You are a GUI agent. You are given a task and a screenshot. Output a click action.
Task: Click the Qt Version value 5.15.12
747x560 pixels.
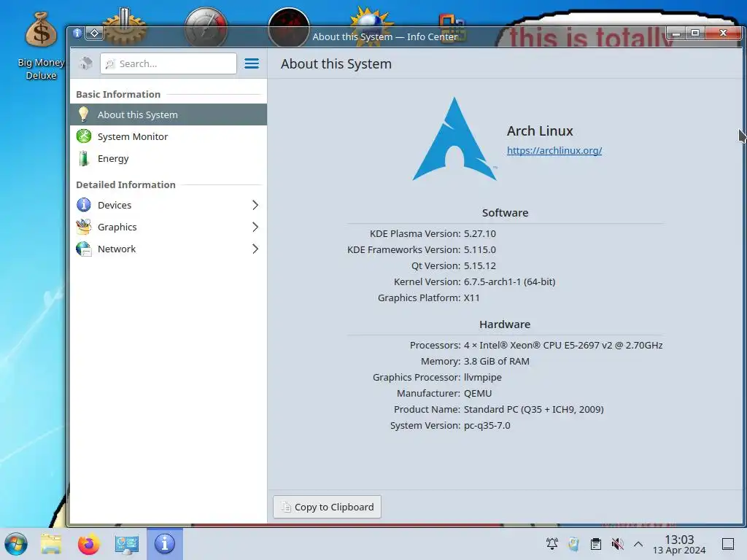pyautogui.click(x=480, y=265)
